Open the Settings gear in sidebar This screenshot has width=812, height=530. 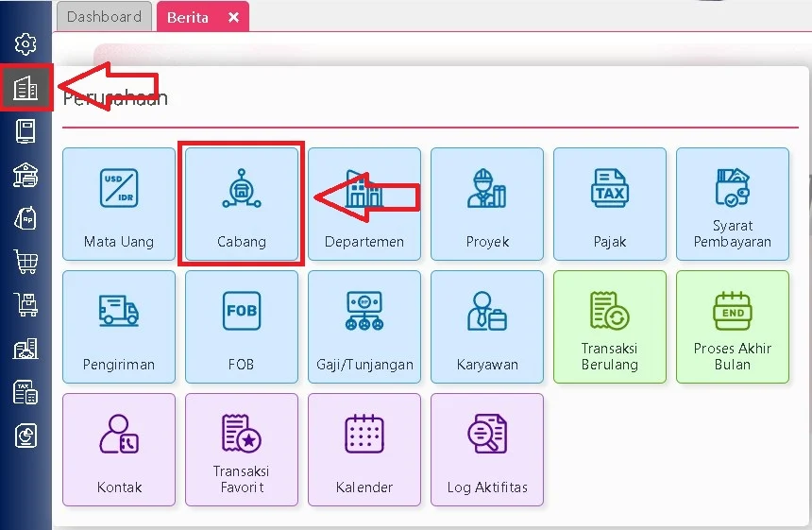[25, 44]
